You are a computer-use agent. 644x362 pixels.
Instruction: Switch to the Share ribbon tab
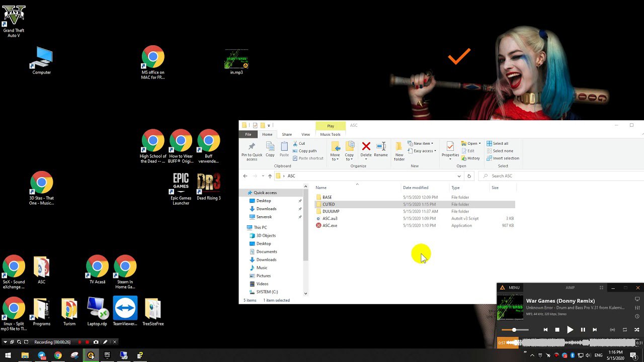287,134
